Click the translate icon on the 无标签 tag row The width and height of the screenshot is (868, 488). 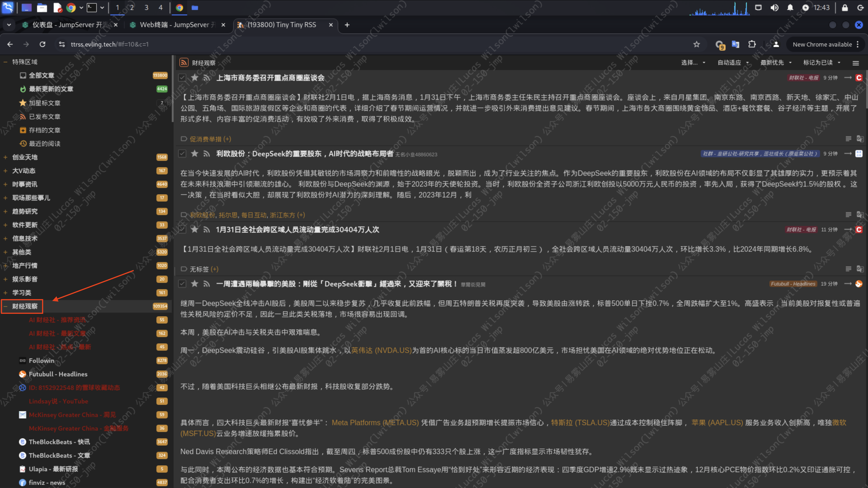tap(860, 269)
